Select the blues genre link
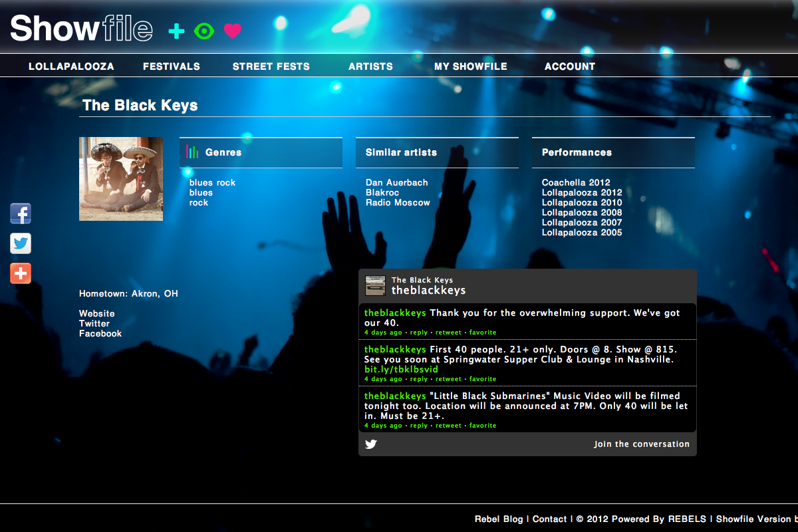 pyautogui.click(x=201, y=193)
